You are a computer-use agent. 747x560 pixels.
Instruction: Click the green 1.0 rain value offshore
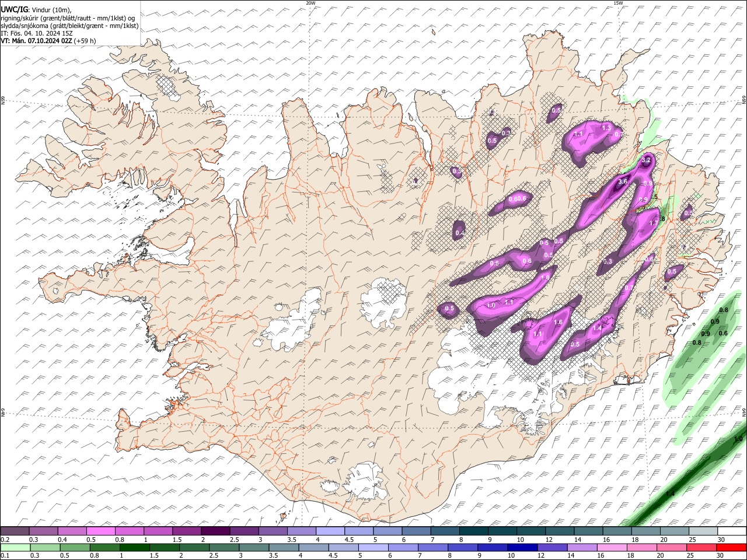738,439
